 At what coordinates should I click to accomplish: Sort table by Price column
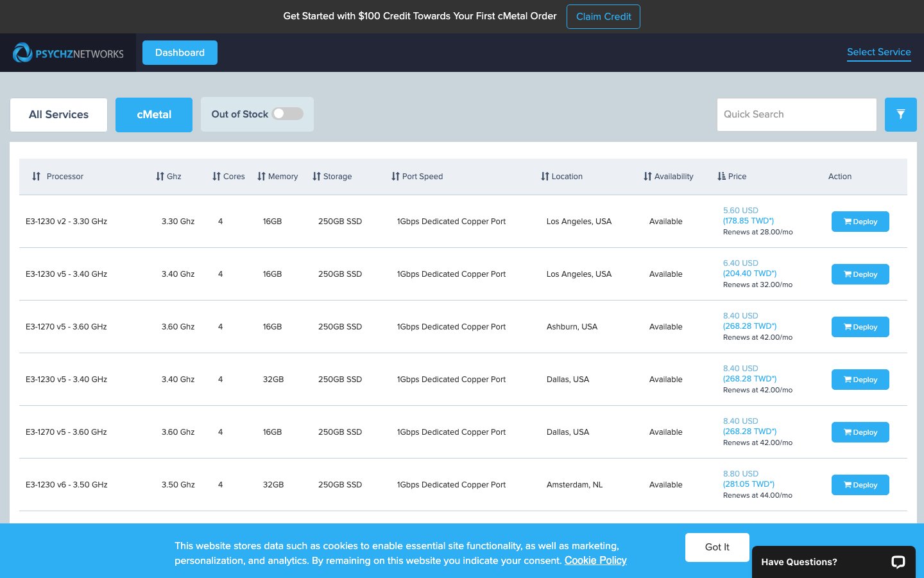(732, 177)
